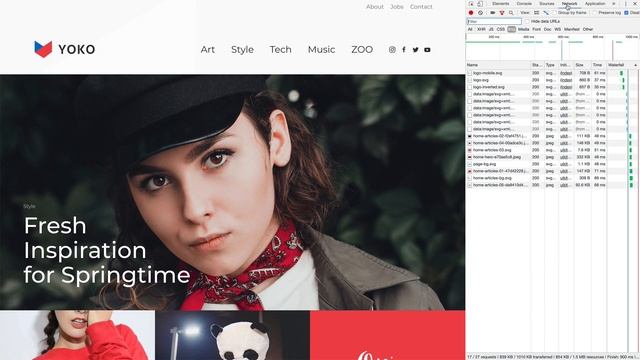Click the Facebook icon in site header
The image size is (640, 360).
pos(404,49)
